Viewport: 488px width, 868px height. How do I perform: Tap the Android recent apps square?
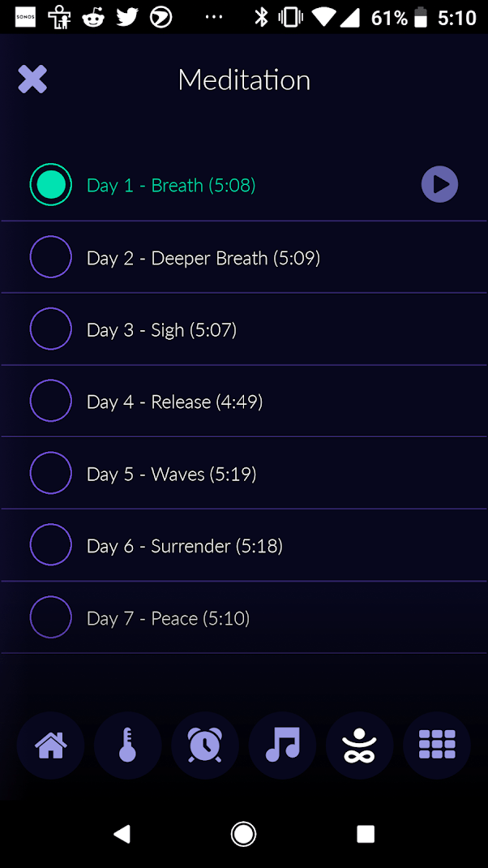[x=365, y=834]
